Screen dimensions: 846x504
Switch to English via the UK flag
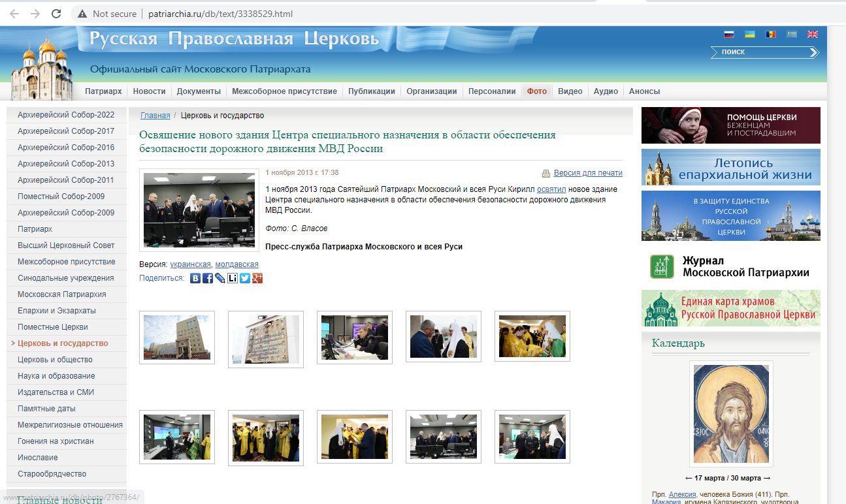pos(813,35)
